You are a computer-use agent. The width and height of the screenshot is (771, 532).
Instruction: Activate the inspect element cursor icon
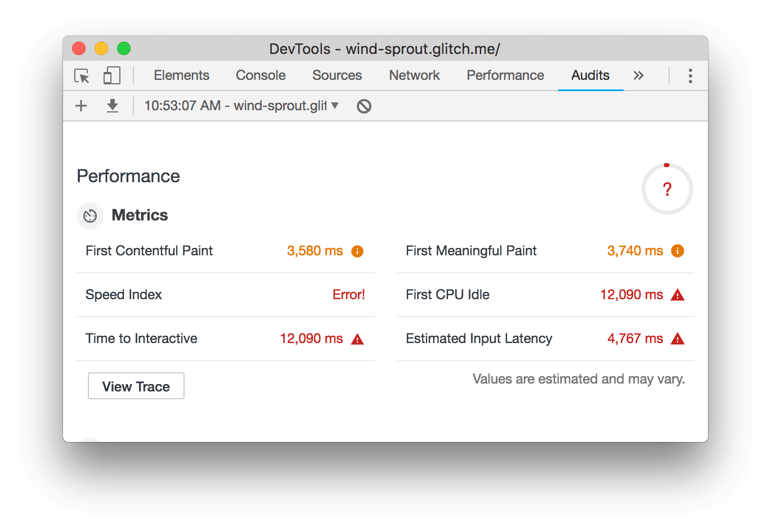pos(82,76)
